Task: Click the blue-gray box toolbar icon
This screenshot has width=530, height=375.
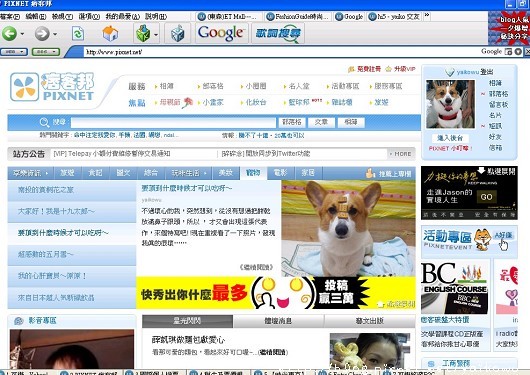Action: [x=177, y=34]
